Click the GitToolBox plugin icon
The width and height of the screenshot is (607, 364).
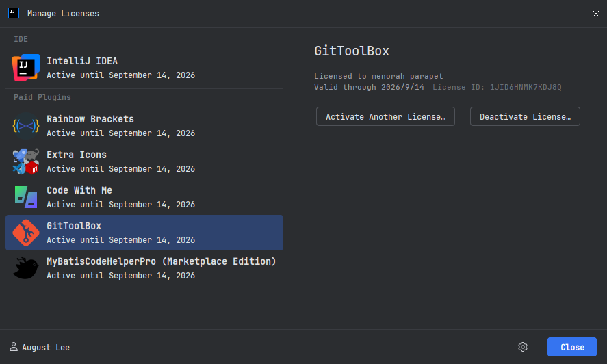(25, 233)
